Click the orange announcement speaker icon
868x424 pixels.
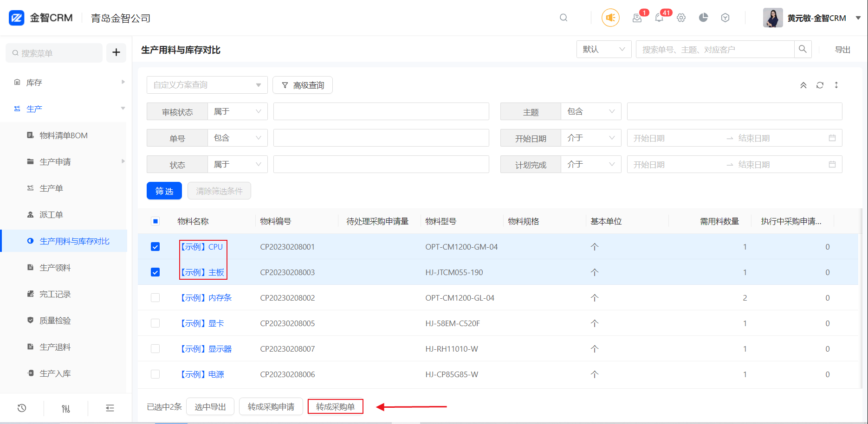(610, 18)
